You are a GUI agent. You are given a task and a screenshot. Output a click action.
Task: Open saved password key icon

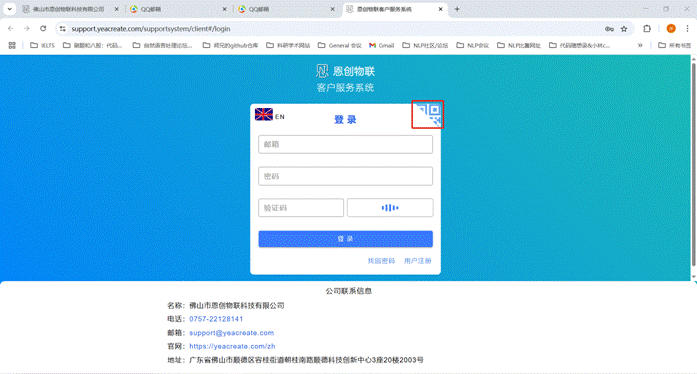tap(609, 29)
